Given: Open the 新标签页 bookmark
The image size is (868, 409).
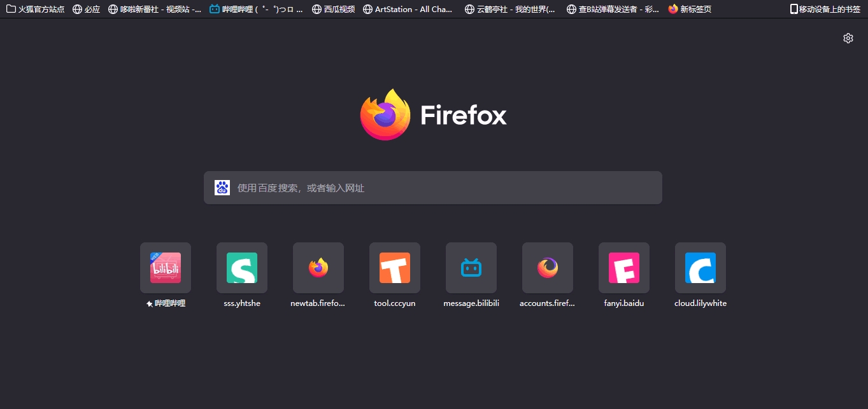Looking at the screenshot, I should coord(690,10).
